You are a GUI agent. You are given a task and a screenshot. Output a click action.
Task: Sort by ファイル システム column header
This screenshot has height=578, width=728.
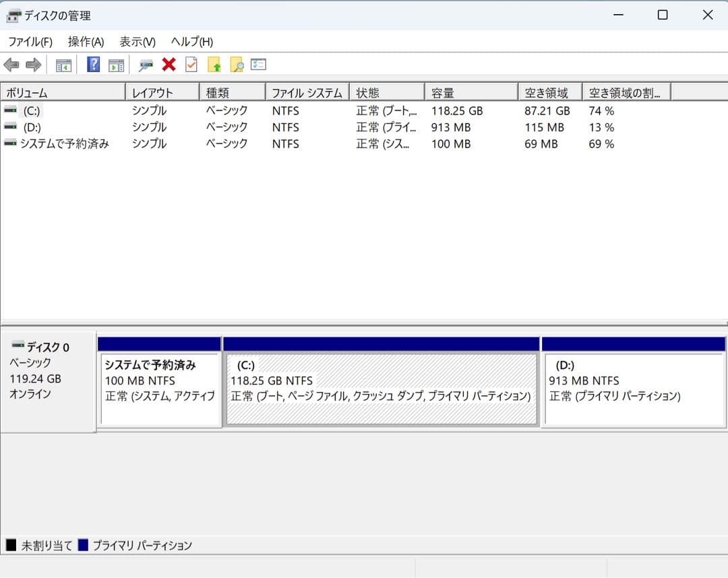click(307, 92)
